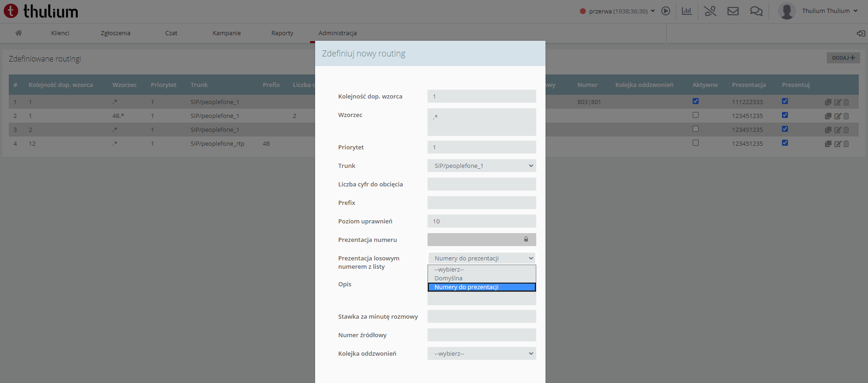Open the Administracja menu
Viewport: 868px width, 383px height.
(338, 33)
